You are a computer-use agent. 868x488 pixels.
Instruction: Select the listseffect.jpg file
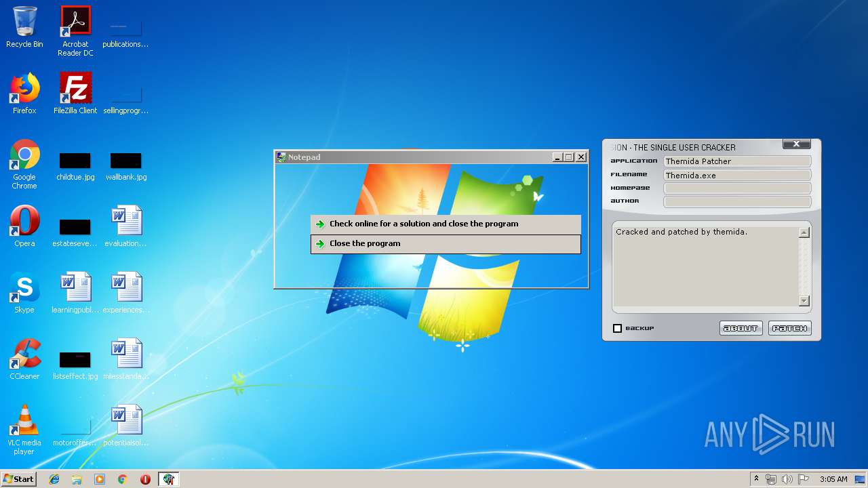click(x=75, y=366)
